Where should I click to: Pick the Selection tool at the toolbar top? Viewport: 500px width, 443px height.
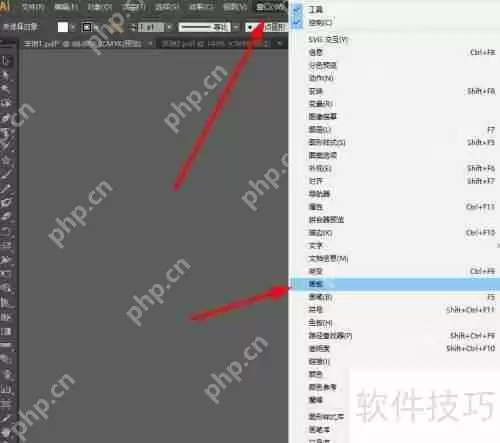tap(6, 61)
